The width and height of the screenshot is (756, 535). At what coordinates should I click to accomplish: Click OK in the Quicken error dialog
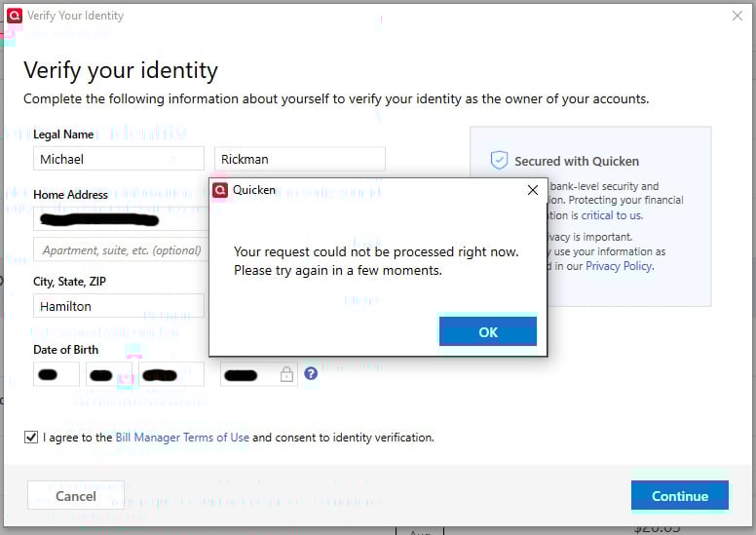tap(487, 331)
